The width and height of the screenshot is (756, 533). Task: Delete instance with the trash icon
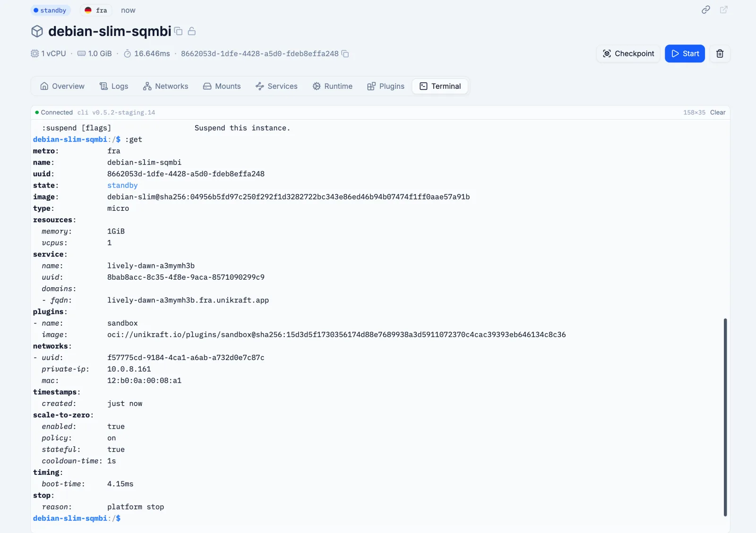[720, 53]
